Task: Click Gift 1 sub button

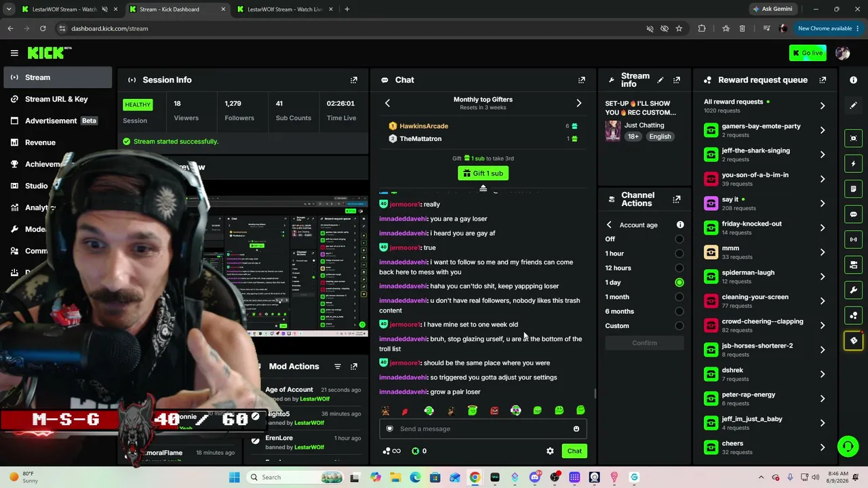Action: 483,174
